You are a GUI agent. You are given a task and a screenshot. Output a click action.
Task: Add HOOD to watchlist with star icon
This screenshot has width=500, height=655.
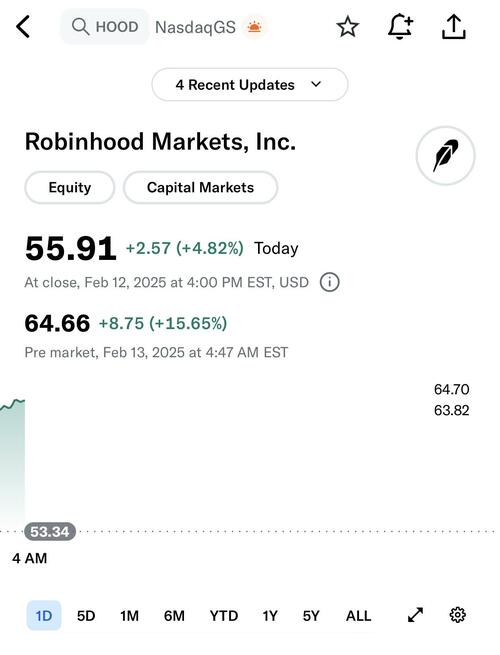click(348, 27)
